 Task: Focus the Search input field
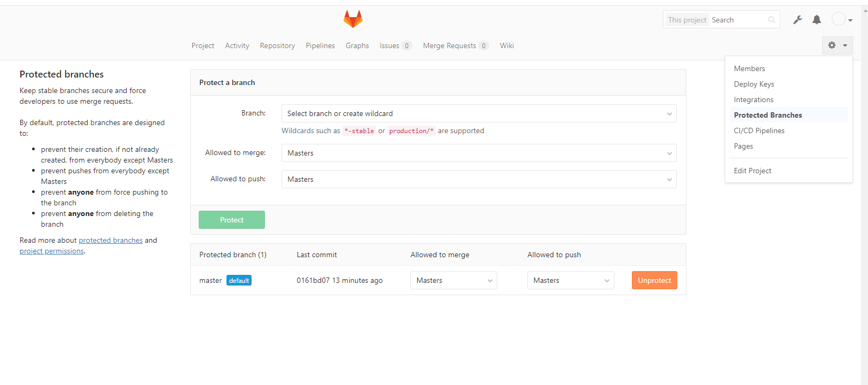pyautogui.click(x=738, y=20)
